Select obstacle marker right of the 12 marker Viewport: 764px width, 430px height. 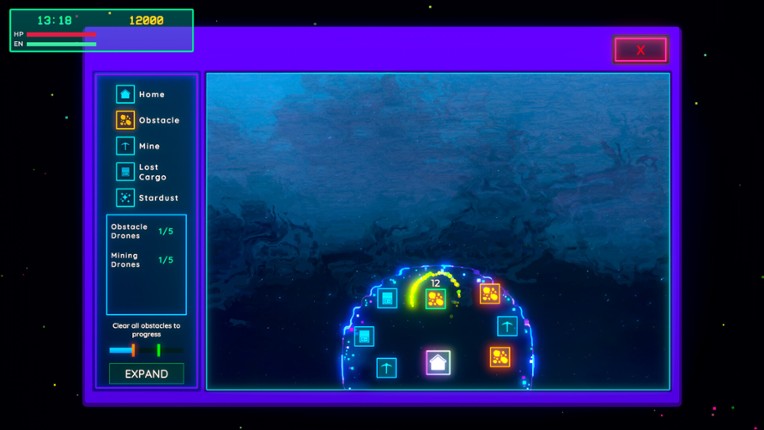(490, 294)
